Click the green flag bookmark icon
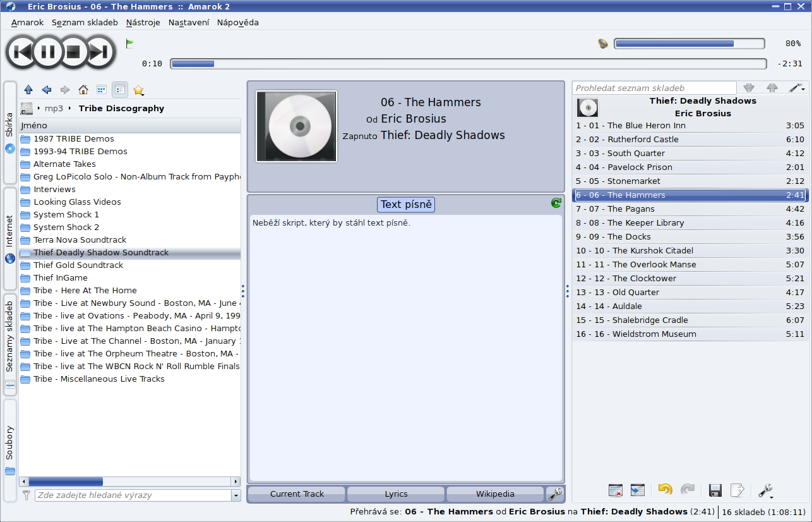 pos(129,44)
